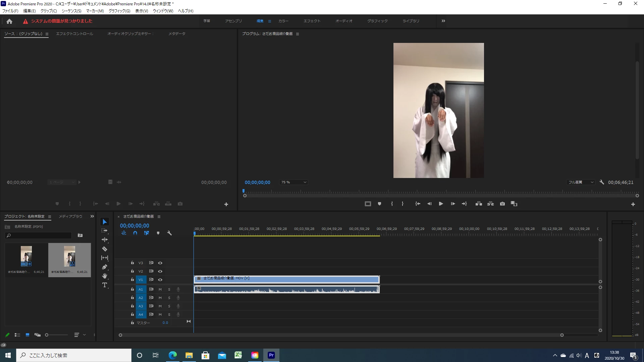Toggle V1 track output eye icon
The width and height of the screenshot is (644, 362).
(160, 280)
